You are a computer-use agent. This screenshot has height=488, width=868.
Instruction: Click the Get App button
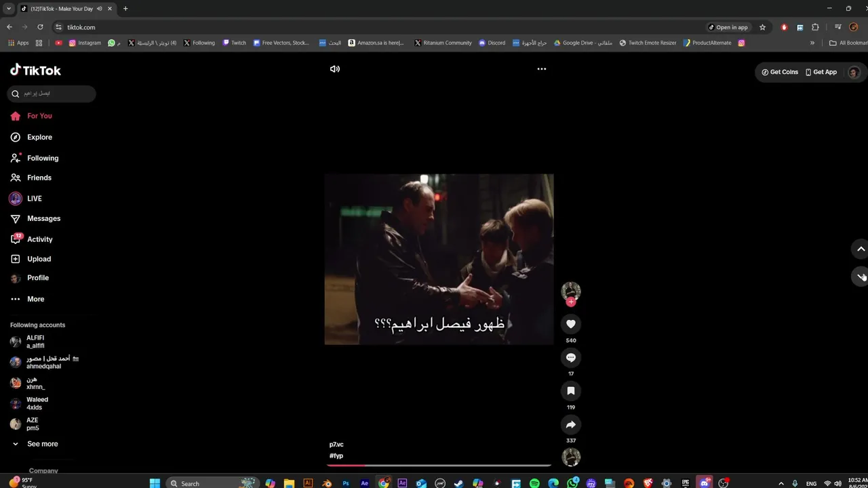(821, 72)
